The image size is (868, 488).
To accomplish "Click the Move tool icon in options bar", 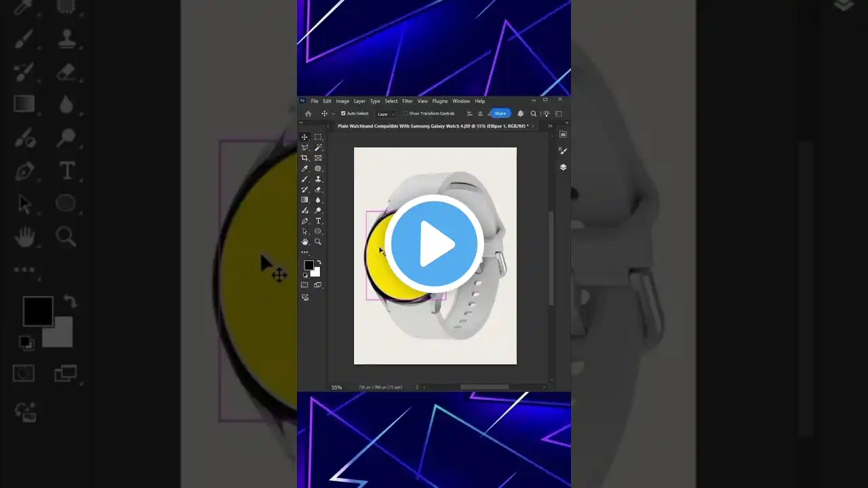I will 324,114.
